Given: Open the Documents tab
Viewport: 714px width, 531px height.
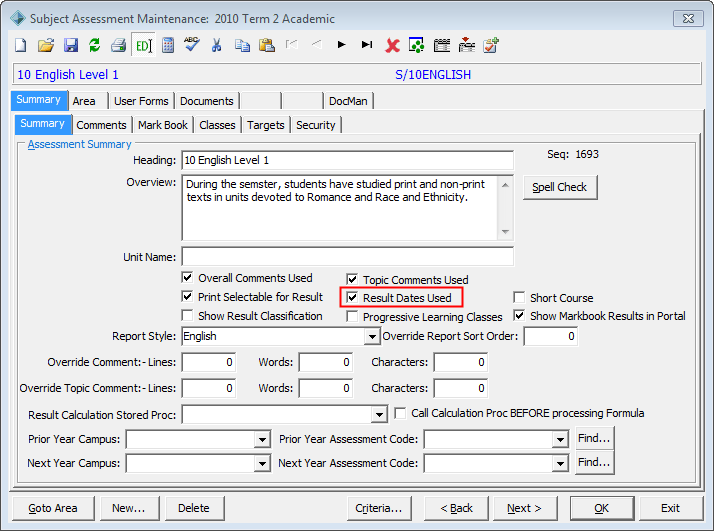Looking at the screenshot, I should click(207, 101).
